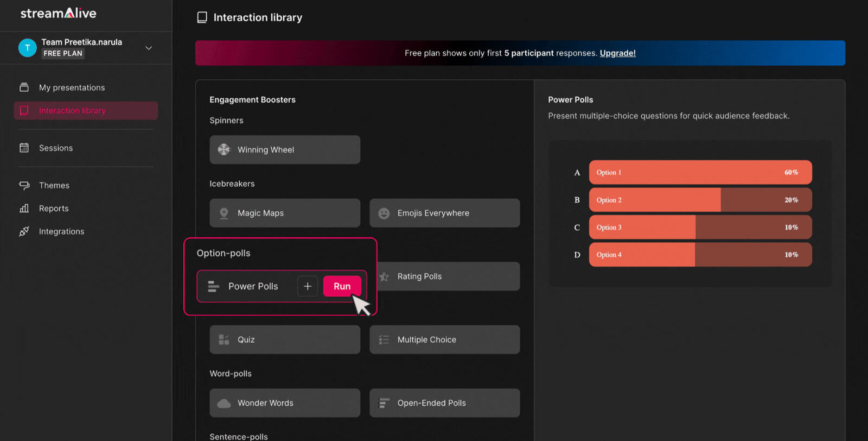Viewport: 868px width, 441px height.
Task: Click the plus button on Power Polls
Action: [308, 286]
